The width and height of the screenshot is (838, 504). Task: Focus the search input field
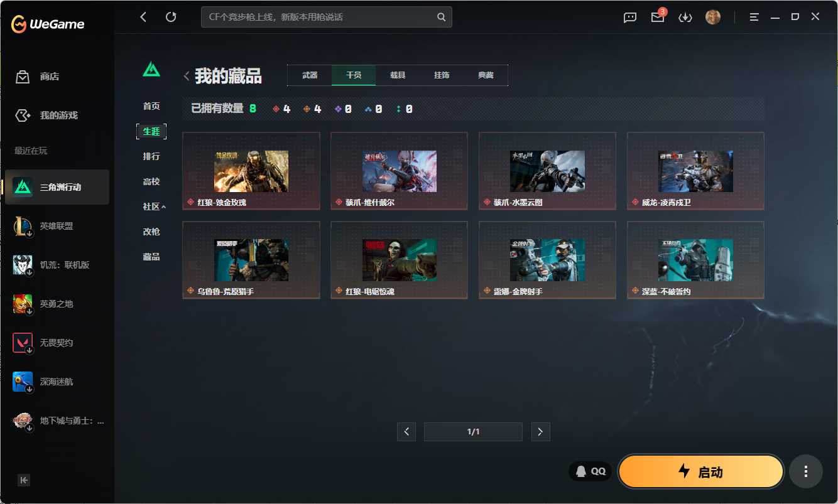pyautogui.click(x=317, y=18)
